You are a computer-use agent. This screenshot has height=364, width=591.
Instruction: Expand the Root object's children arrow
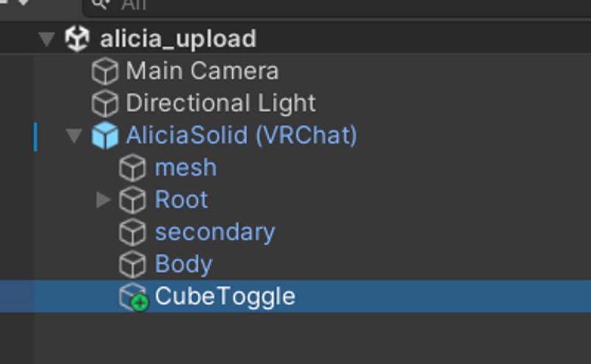tap(103, 199)
